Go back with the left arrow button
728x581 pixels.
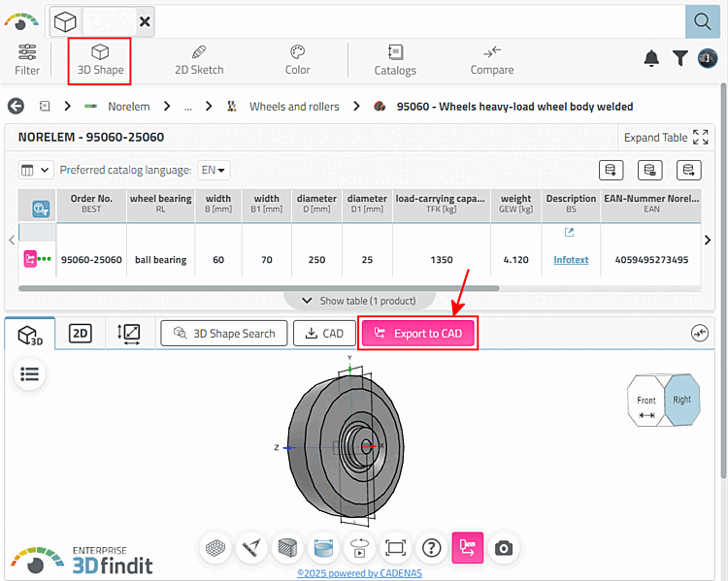(x=16, y=107)
